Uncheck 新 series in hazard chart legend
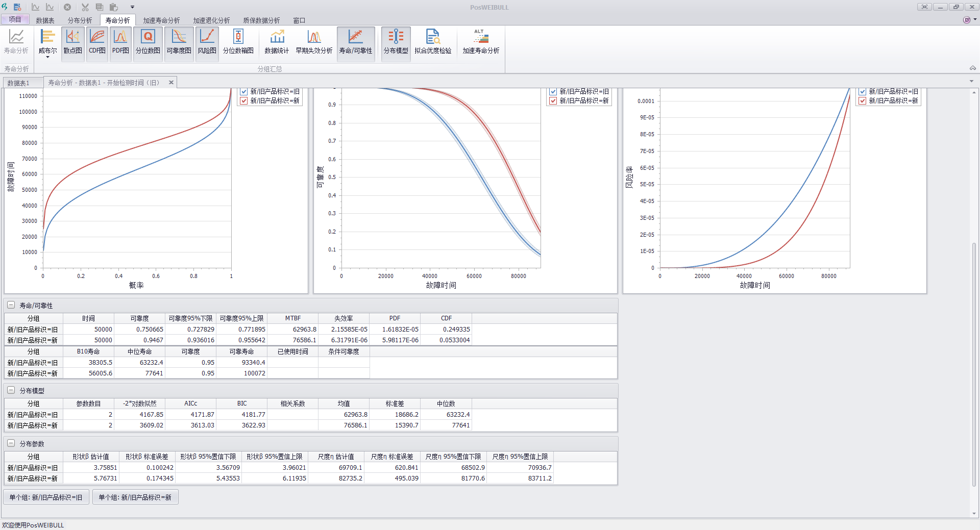The height and width of the screenshot is (530, 980). 863,101
